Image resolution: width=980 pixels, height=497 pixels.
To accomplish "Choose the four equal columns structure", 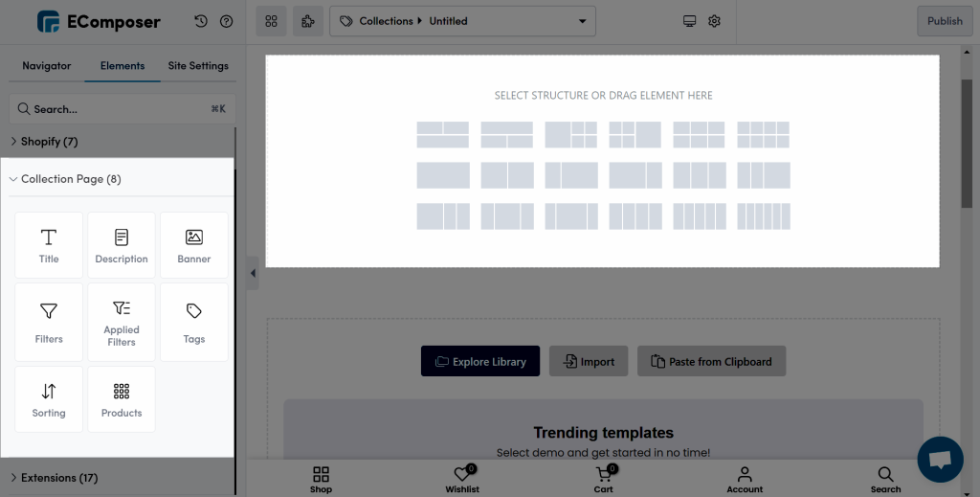I will tap(635, 216).
